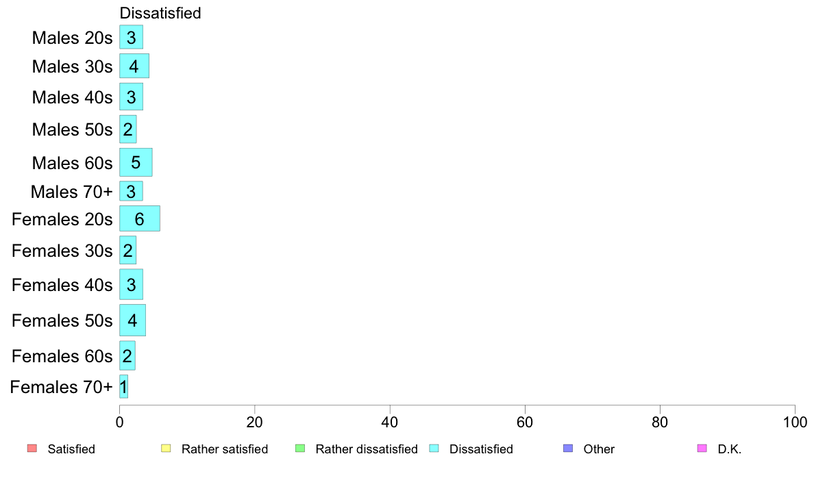The height and width of the screenshot is (504, 814).
Task: Click the Females 60s row label
Action: pos(62,356)
